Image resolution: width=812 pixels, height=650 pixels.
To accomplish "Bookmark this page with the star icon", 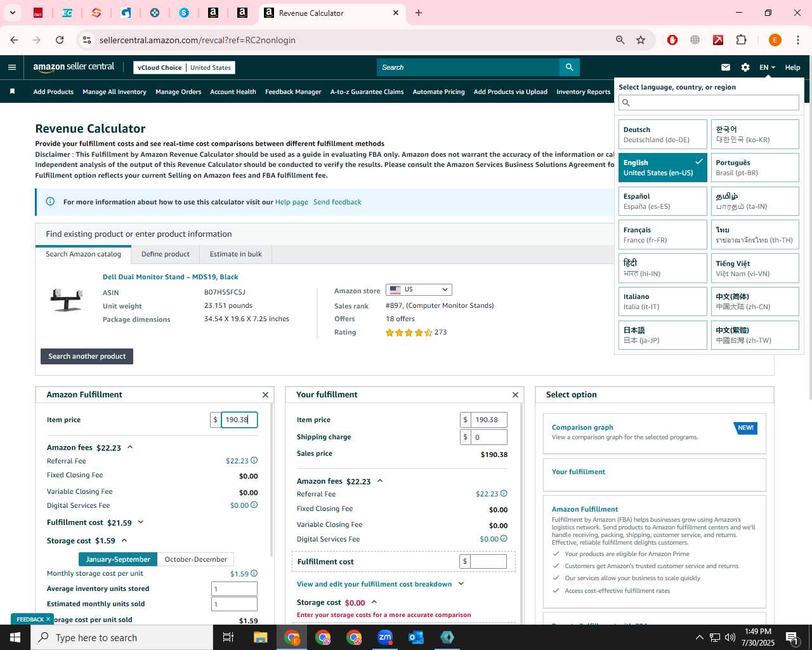I will 641,40.
